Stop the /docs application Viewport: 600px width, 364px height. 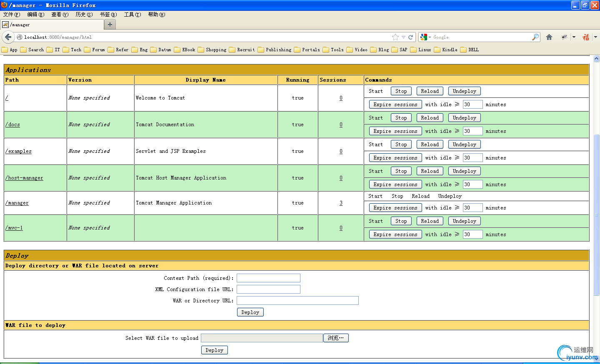[401, 118]
